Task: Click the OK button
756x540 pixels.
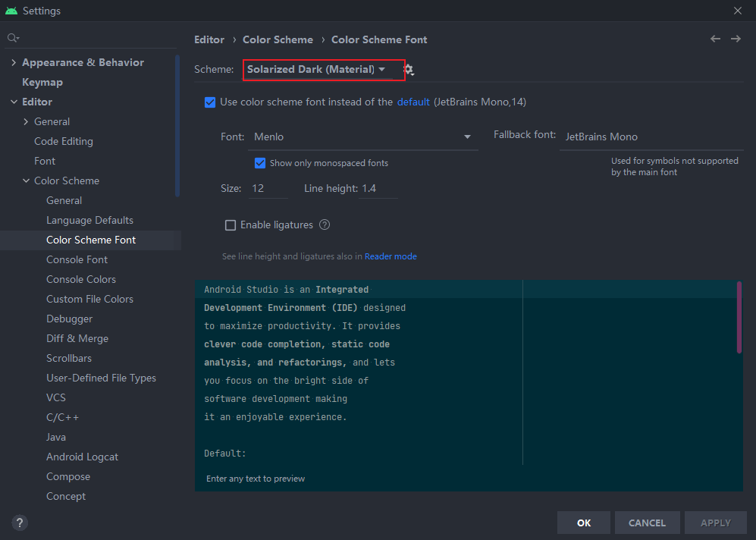Action: [x=583, y=523]
